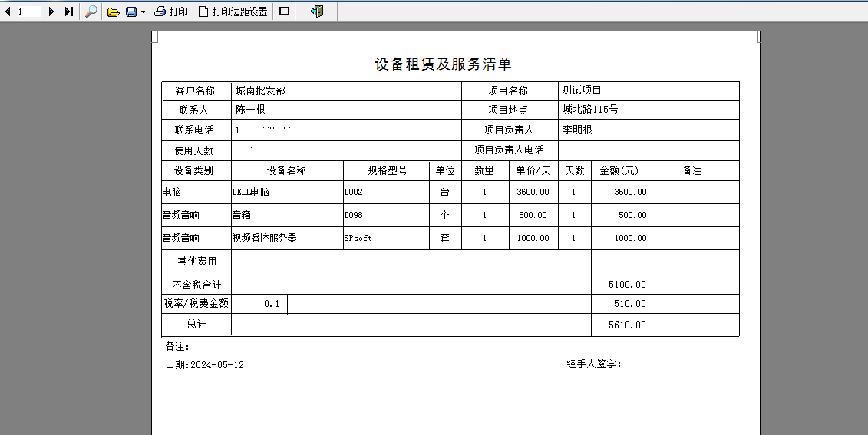Viewport: 868px width, 435px height.
Task: Click the D098 model cell
Action: 386,216
